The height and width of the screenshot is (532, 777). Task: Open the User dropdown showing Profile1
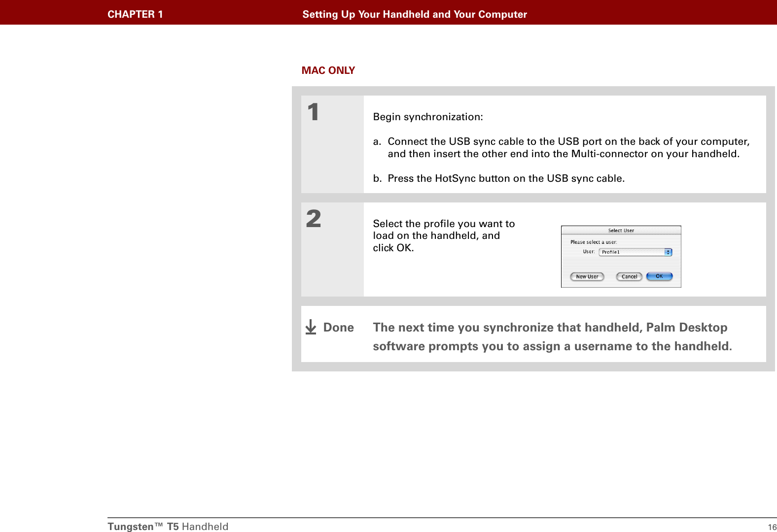pyautogui.click(x=636, y=252)
